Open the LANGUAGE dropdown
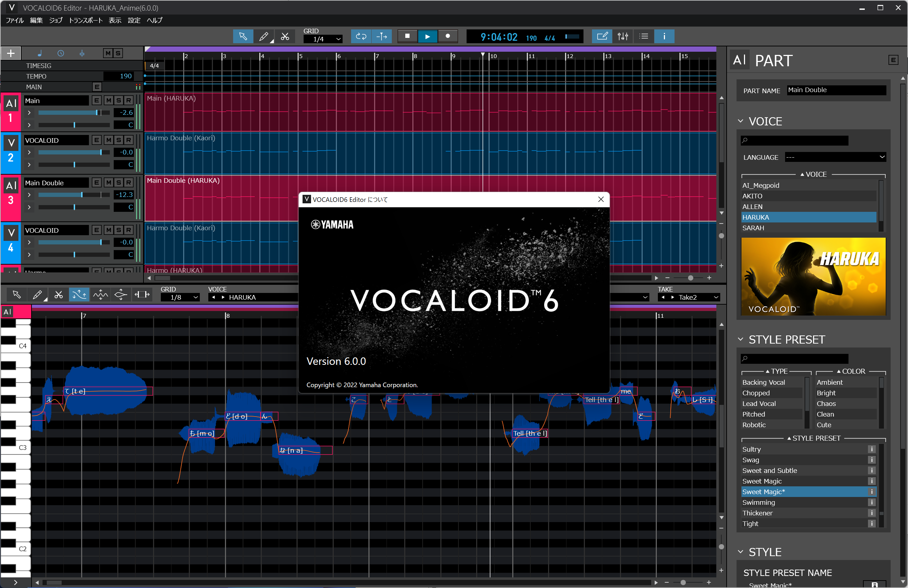This screenshot has height=588, width=908. coord(835,157)
